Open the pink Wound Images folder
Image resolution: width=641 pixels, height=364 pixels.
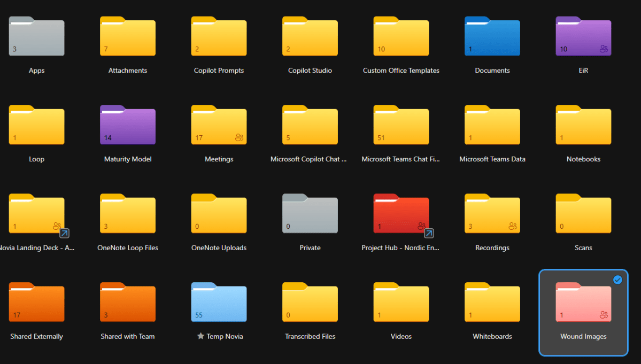click(x=583, y=303)
